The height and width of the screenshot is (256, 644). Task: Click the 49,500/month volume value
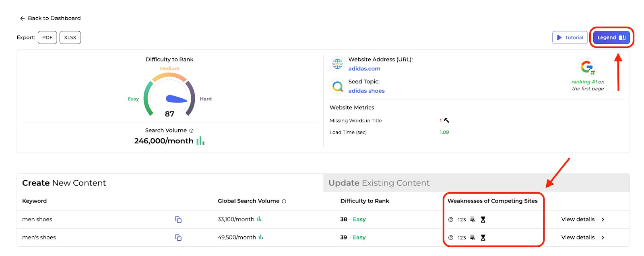click(237, 237)
